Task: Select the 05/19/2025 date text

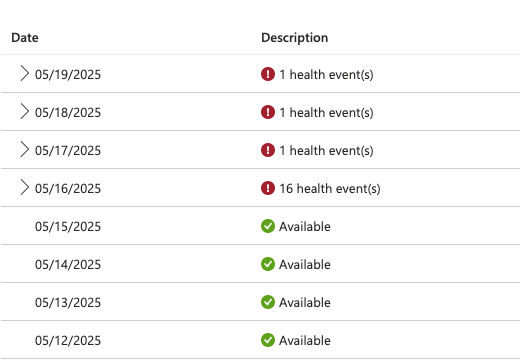Action: coord(68,75)
